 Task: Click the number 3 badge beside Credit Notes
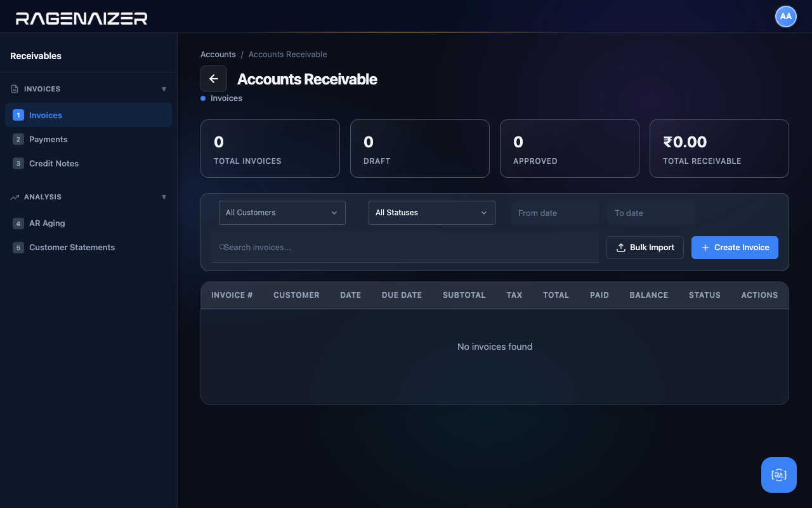pos(18,163)
